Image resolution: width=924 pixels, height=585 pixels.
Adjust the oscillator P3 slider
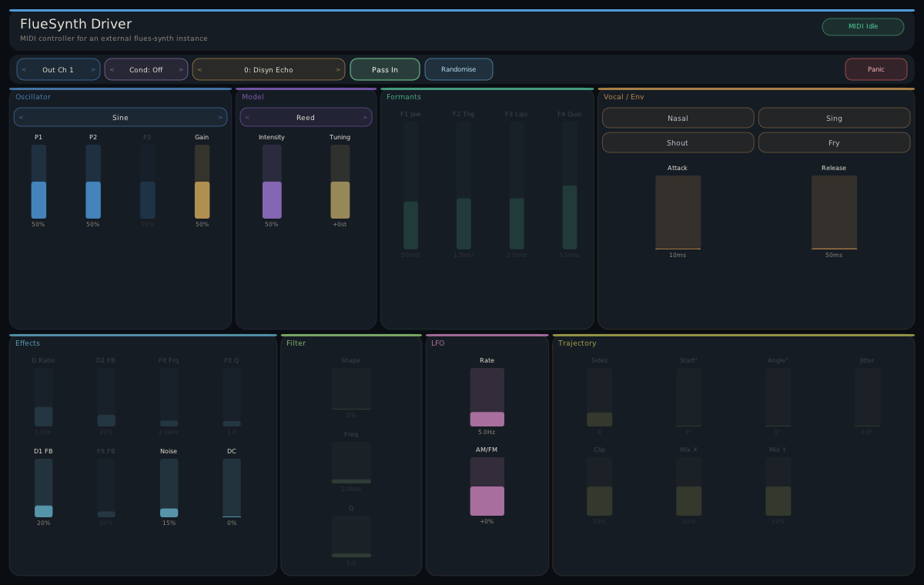147,182
